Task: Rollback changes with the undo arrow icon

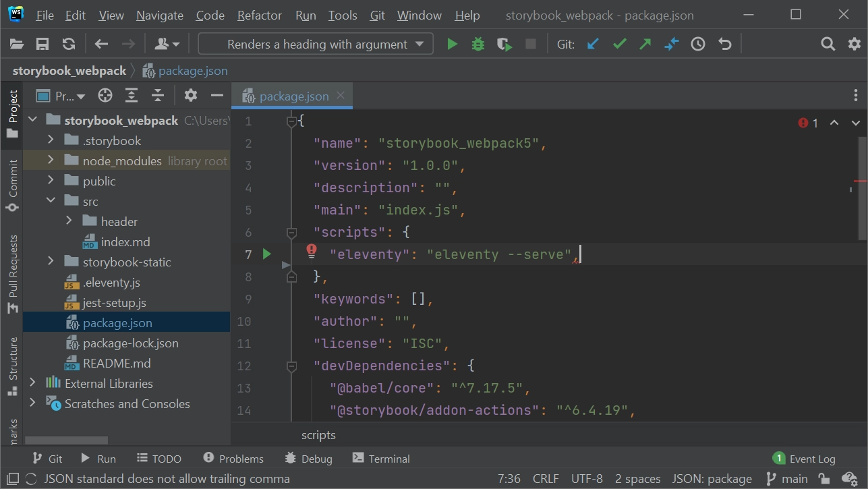Action: (724, 45)
